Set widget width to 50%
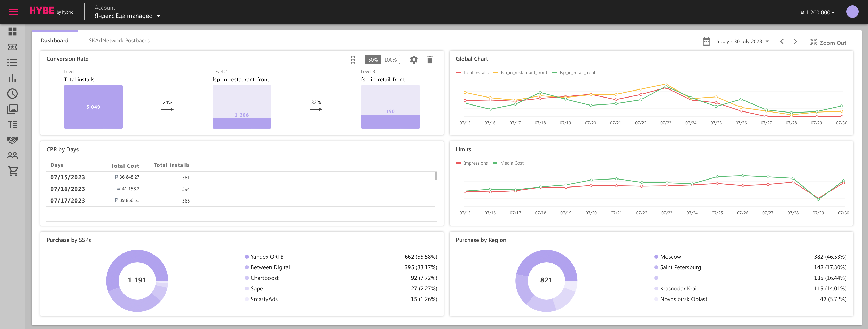Image resolution: width=868 pixels, height=329 pixels. (373, 60)
